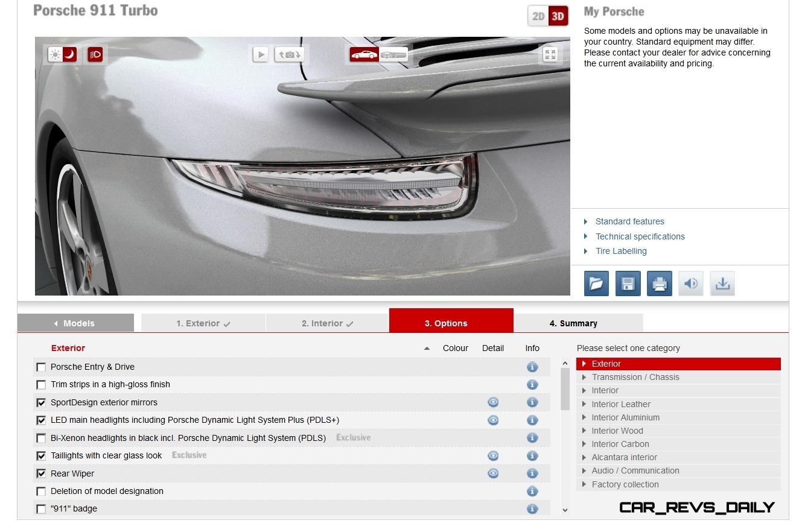Open info for SportDesign exterior mirrors
802x532 pixels.
tap(532, 402)
